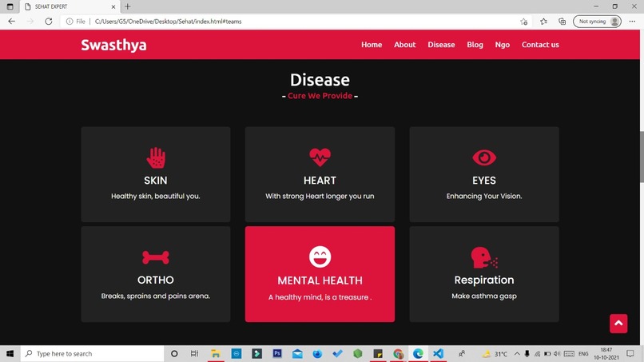Open Firefox from the taskbar

(317, 353)
